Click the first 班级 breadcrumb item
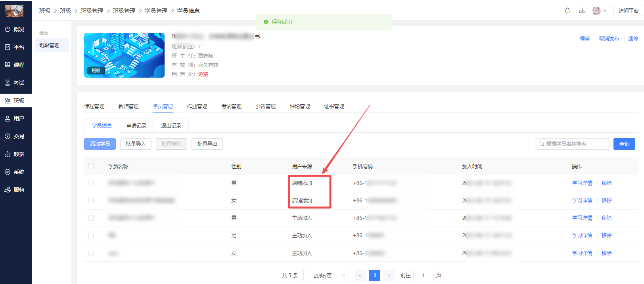The height and width of the screenshot is (284, 644). (45, 11)
